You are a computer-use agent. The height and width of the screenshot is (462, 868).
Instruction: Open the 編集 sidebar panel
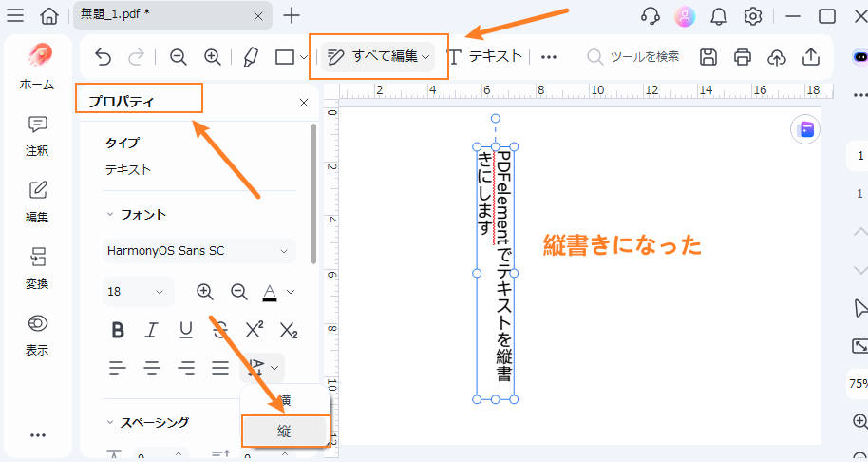point(37,202)
